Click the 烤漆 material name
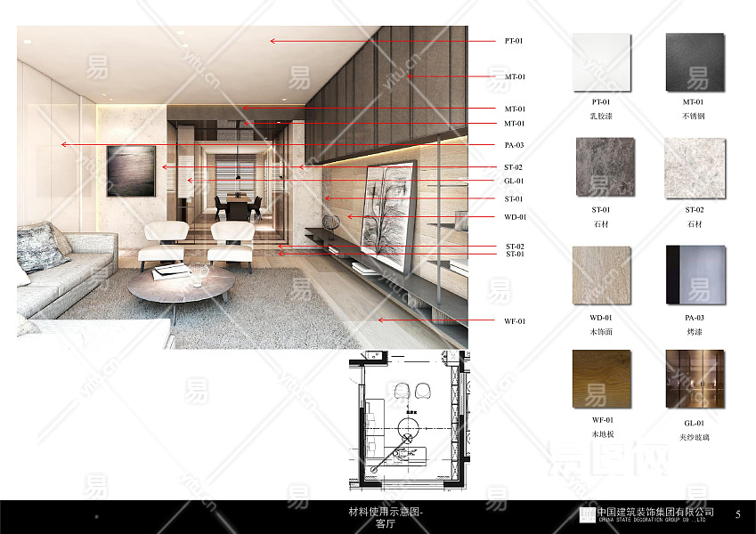This screenshot has width=756, height=534. coord(695,332)
